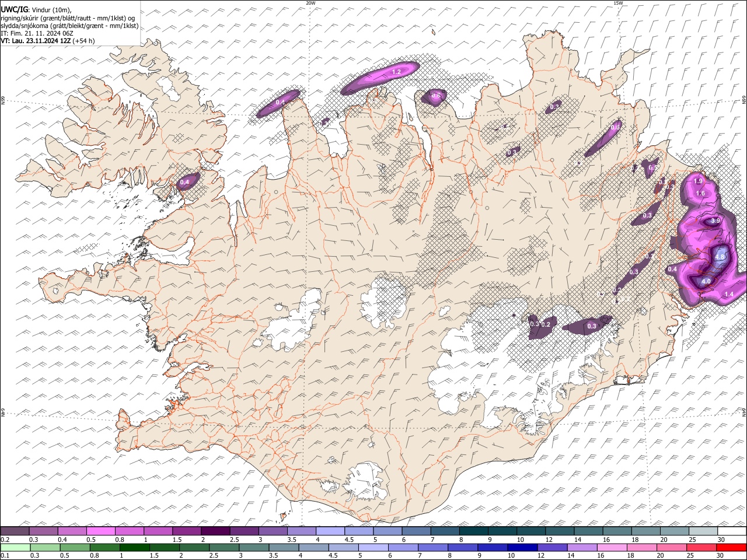747x560 pixels.
Task: Select top-row dark purple swatch labeled 2
Action: point(215,531)
